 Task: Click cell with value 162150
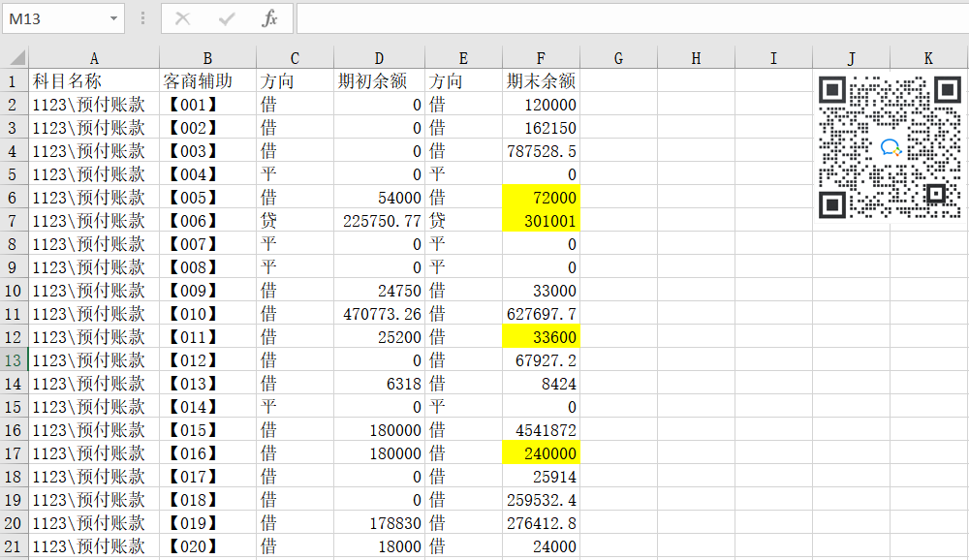541,128
